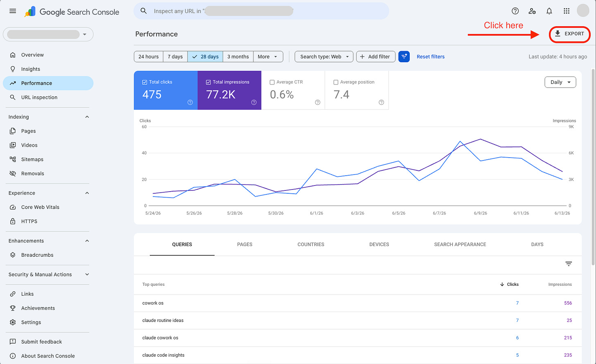Screen dimensions: 596x364
Task: Open the user settings people icon
Action: click(x=532, y=11)
